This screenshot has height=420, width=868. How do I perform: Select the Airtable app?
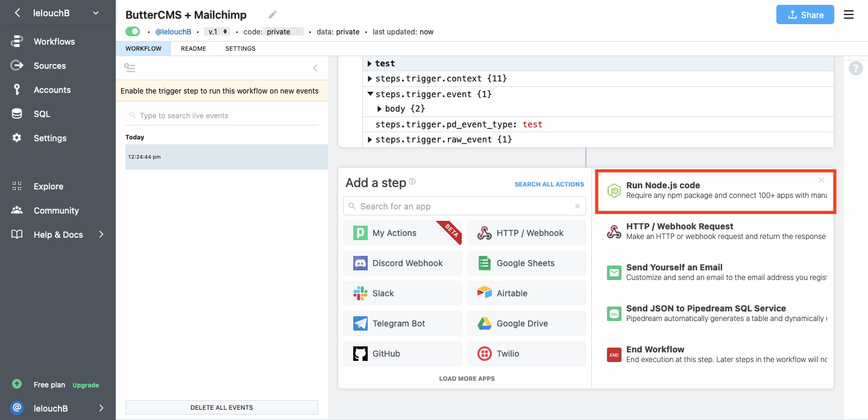click(x=527, y=293)
